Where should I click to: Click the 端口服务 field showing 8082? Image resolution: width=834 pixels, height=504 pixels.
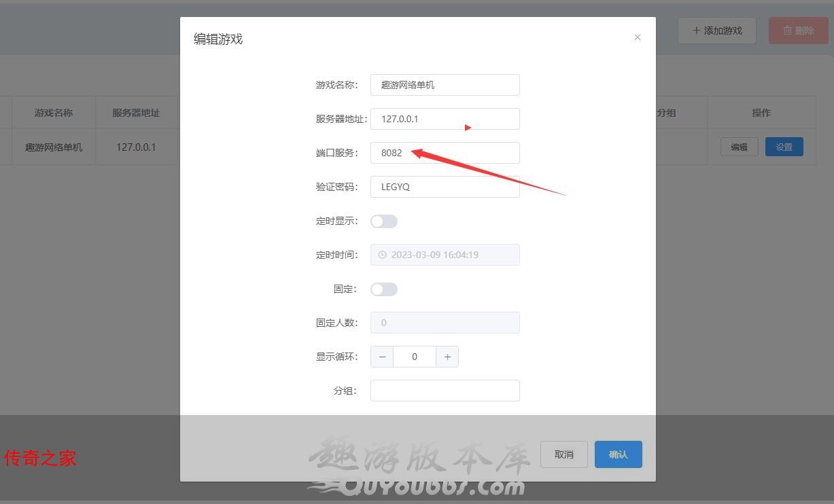[x=445, y=153]
